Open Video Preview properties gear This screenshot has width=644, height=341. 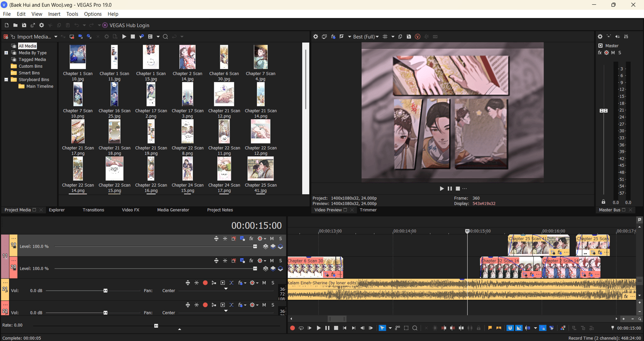pos(316,36)
